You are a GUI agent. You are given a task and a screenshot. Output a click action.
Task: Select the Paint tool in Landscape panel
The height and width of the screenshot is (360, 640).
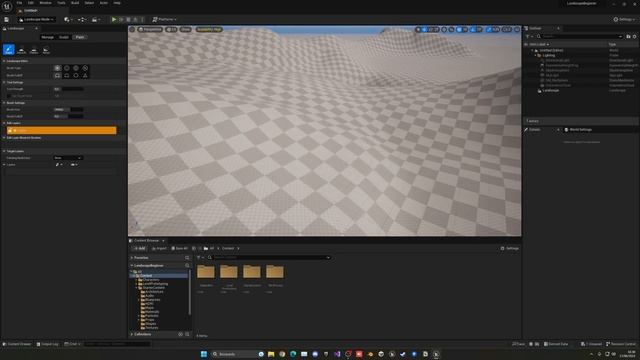pos(9,50)
